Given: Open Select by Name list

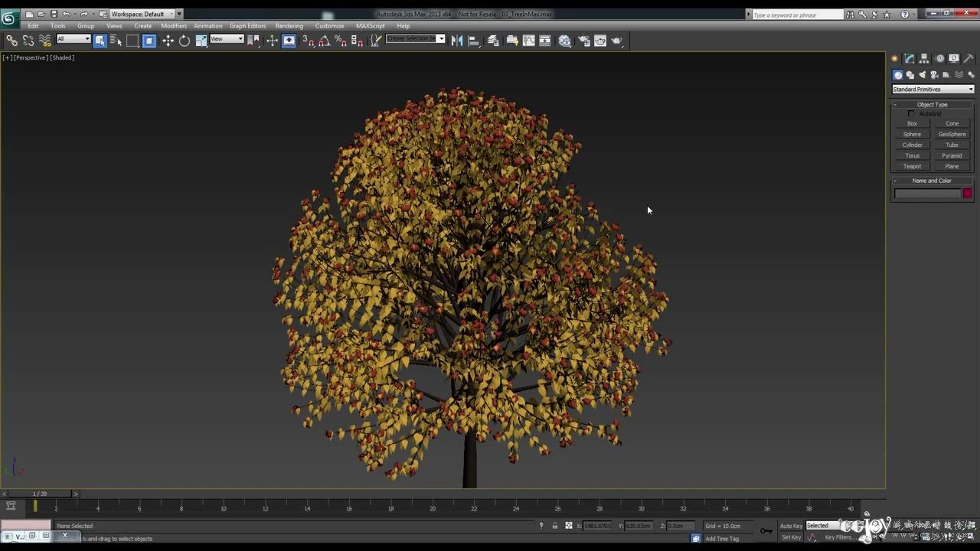Looking at the screenshot, I should click(x=116, y=41).
